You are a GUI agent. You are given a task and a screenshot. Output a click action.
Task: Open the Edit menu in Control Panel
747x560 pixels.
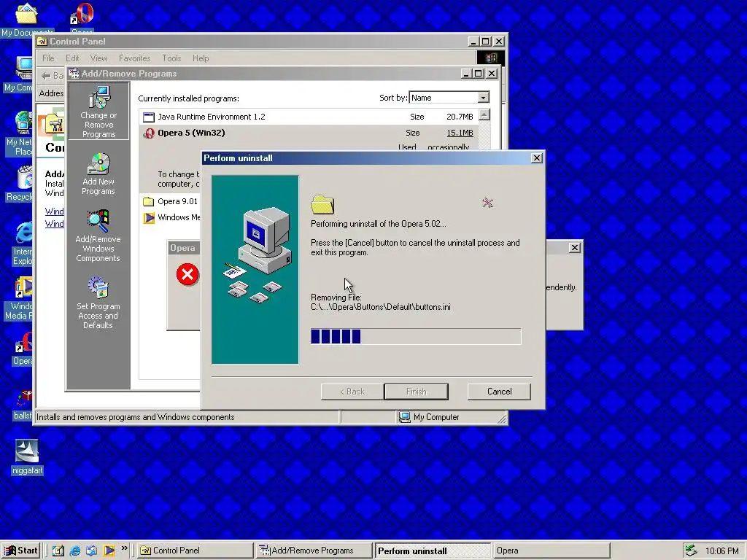pyautogui.click(x=72, y=58)
